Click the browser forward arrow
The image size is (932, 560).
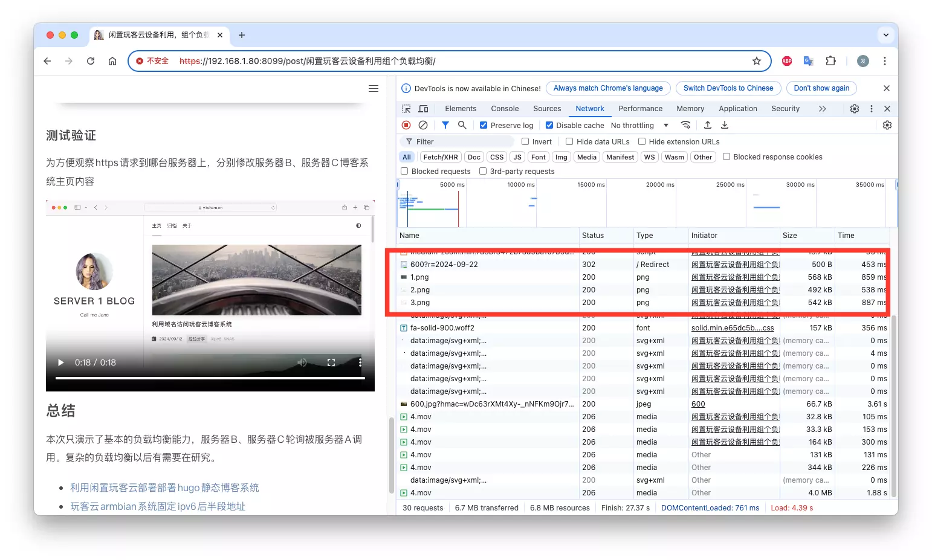tap(69, 61)
